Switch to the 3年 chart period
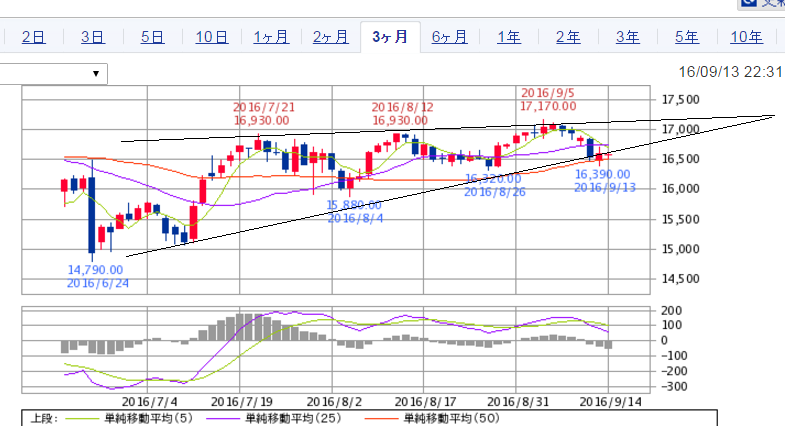785x426 pixels. click(x=627, y=37)
